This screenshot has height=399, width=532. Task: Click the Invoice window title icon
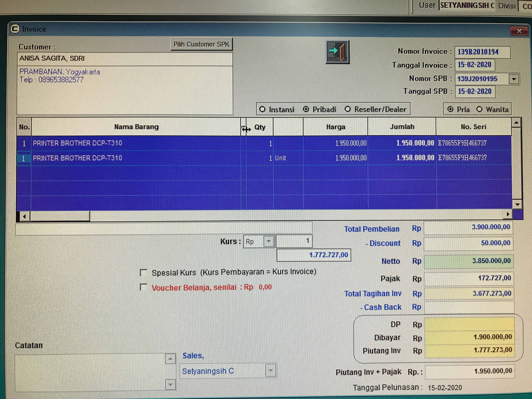tap(15, 29)
